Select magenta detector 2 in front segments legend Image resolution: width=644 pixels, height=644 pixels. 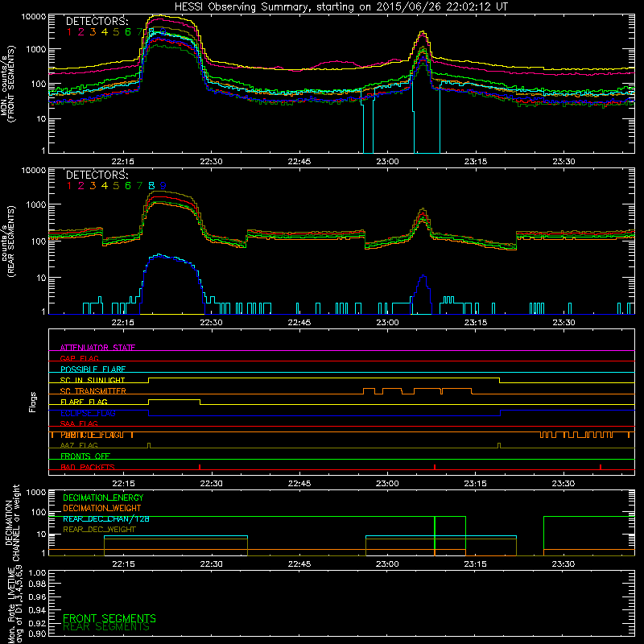[x=81, y=32]
